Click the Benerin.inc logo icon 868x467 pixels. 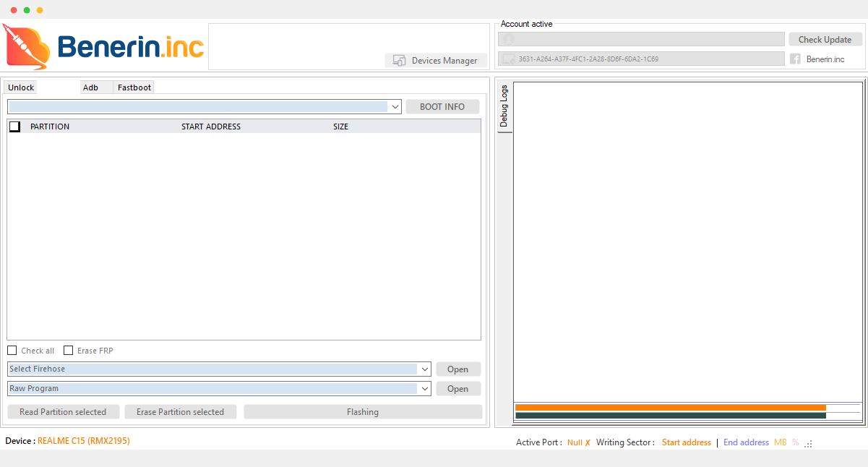tap(27, 46)
